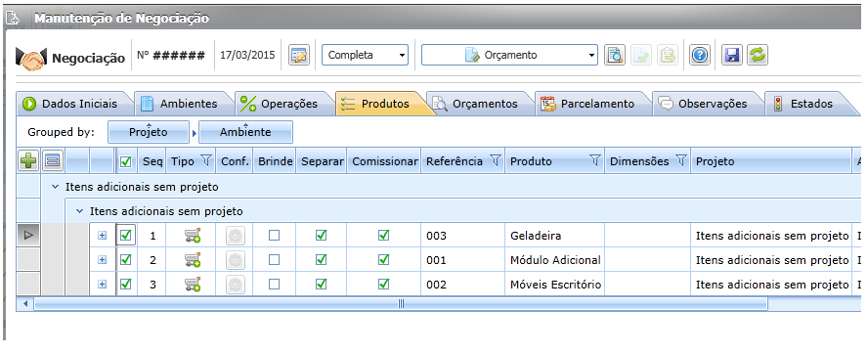Click the magnifier preview icon after Orçamento

click(x=615, y=56)
